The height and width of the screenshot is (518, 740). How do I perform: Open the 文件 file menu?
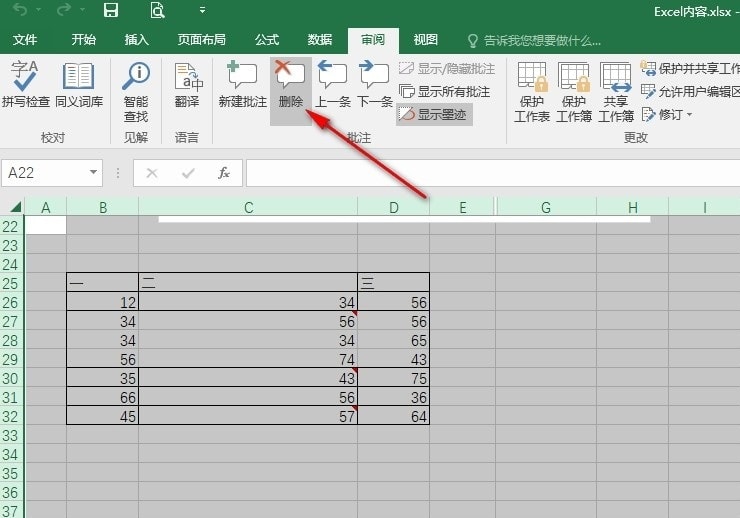click(25, 40)
